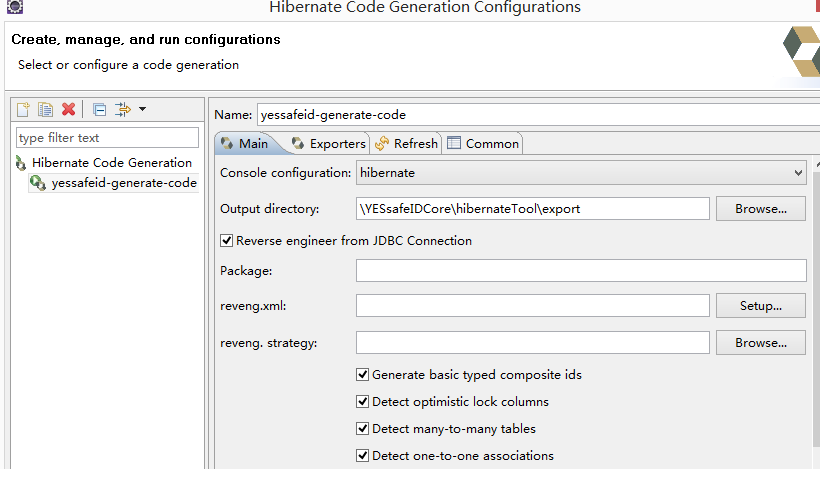This screenshot has height=497, width=820.
Task: Open filter options dropdown arrow
Action: 142,109
